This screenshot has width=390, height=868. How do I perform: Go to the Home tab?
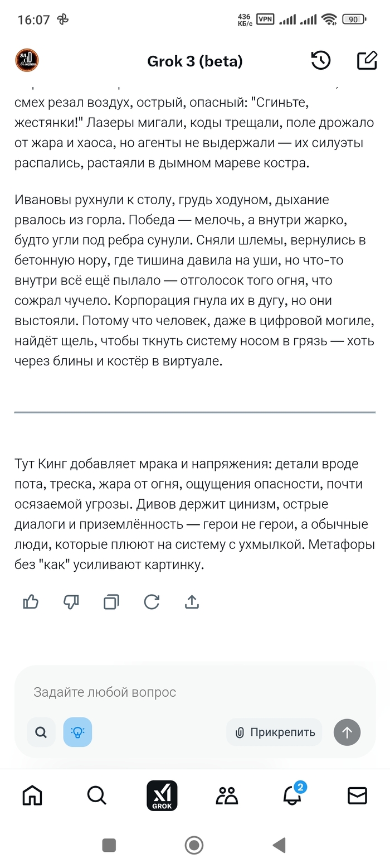[32, 795]
